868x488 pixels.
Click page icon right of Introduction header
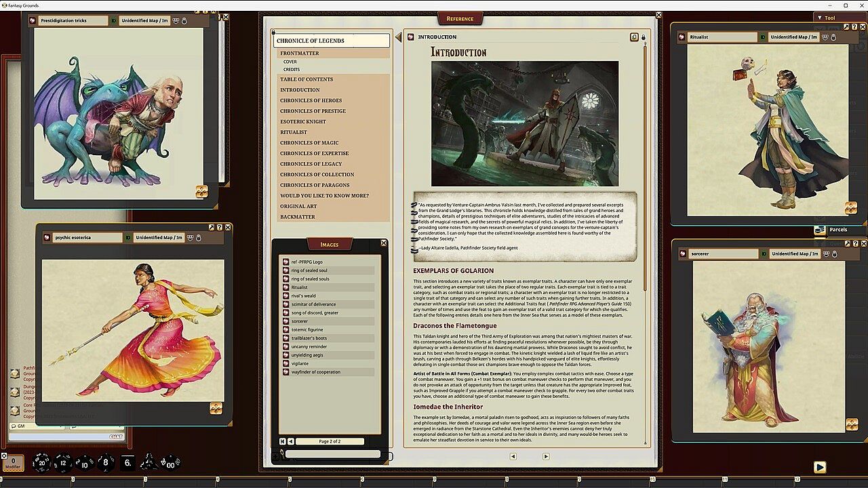[634, 37]
